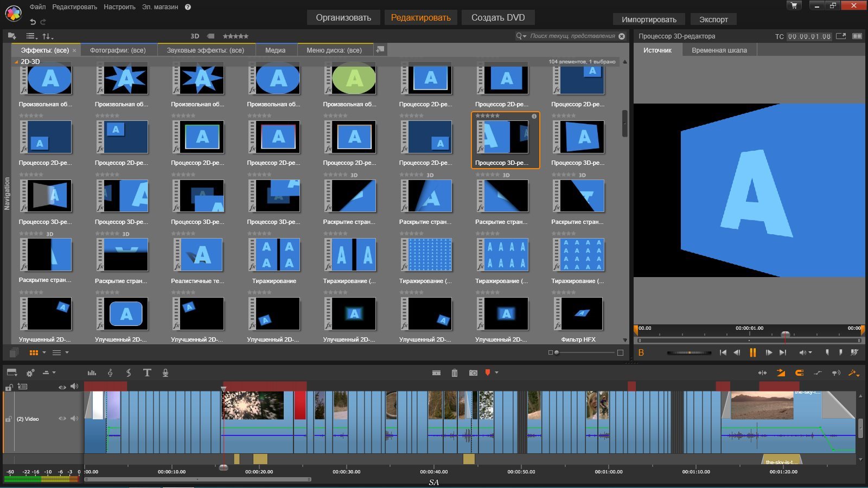Open the shopping cart icon
Image resolution: width=868 pixels, height=488 pixels.
794,5
